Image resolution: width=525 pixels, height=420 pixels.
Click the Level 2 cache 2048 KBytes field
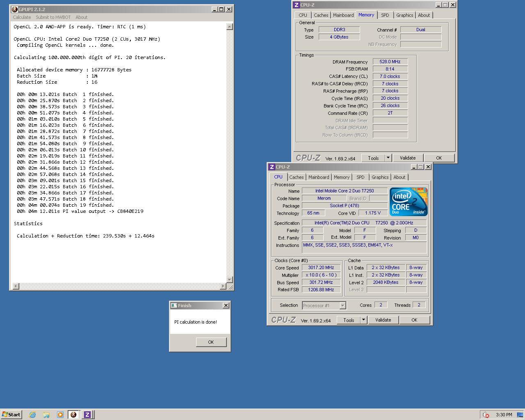tap(386, 282)
